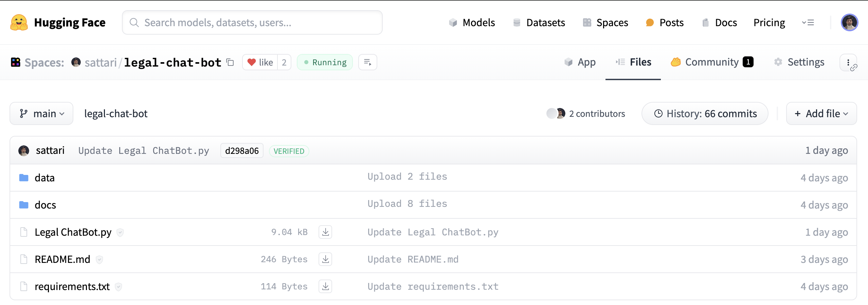Viewport: 868px width, 305px height.
Task: Switch to the Community tab
Action: coord(712,62)
